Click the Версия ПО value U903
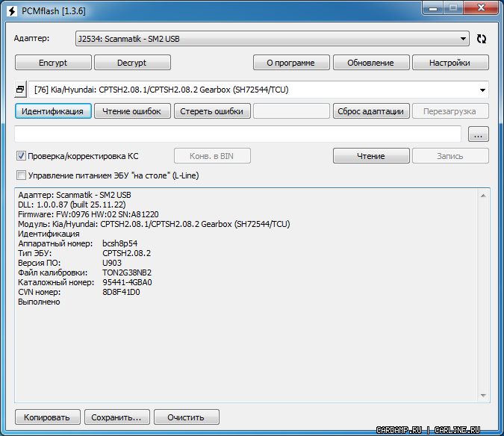Screen dimensions: 504x436 point(111,263)
